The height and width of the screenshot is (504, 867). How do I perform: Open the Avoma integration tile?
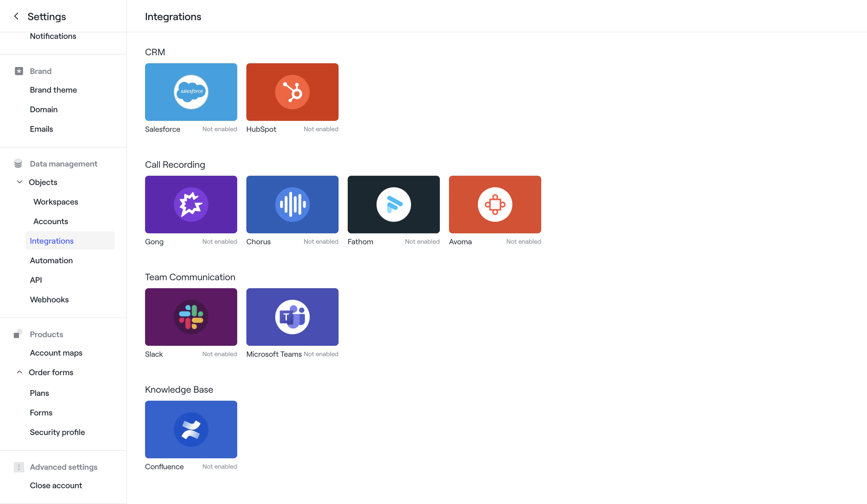(x=495, y=204)
